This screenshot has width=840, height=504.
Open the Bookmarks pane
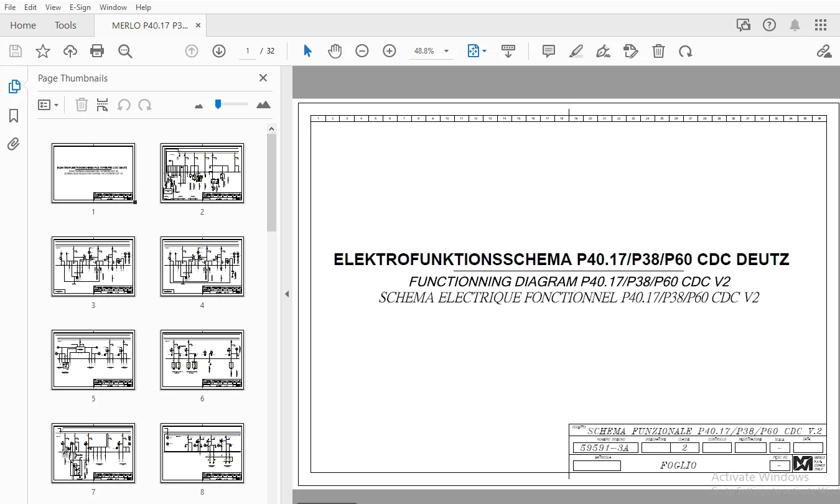14,116
